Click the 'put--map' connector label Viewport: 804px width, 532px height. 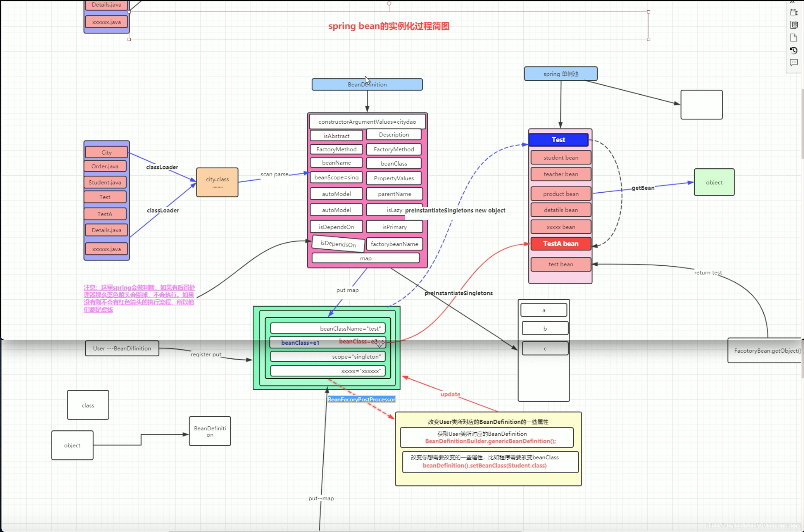point(321,498)
